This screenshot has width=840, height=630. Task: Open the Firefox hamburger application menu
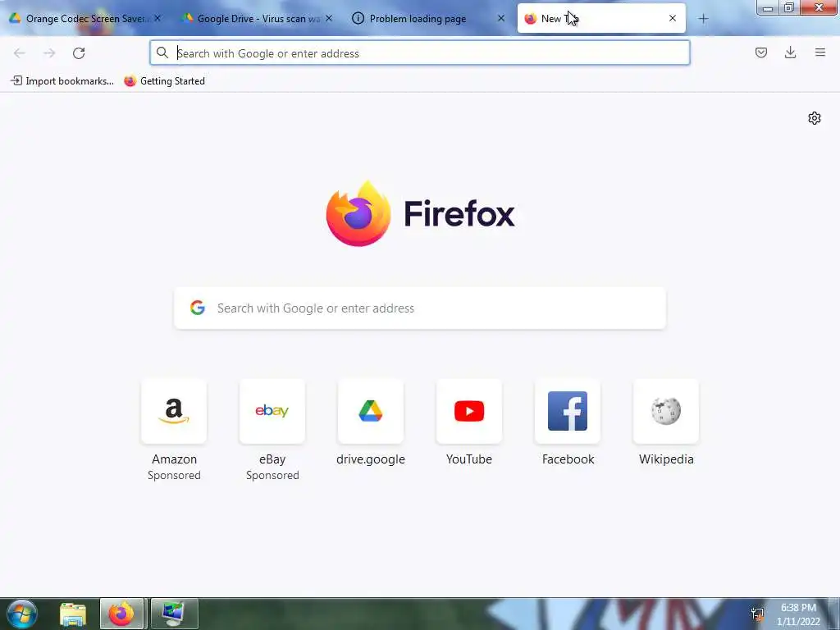820,52
